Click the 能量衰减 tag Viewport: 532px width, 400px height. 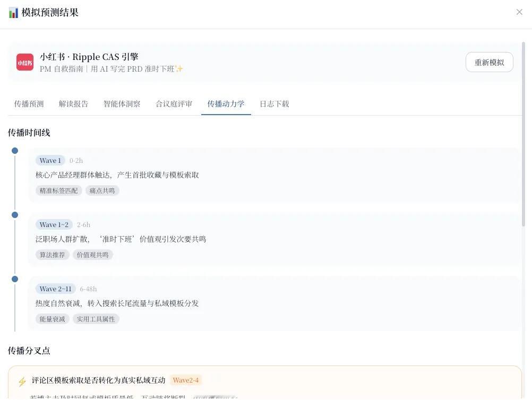tap(52, 319)
